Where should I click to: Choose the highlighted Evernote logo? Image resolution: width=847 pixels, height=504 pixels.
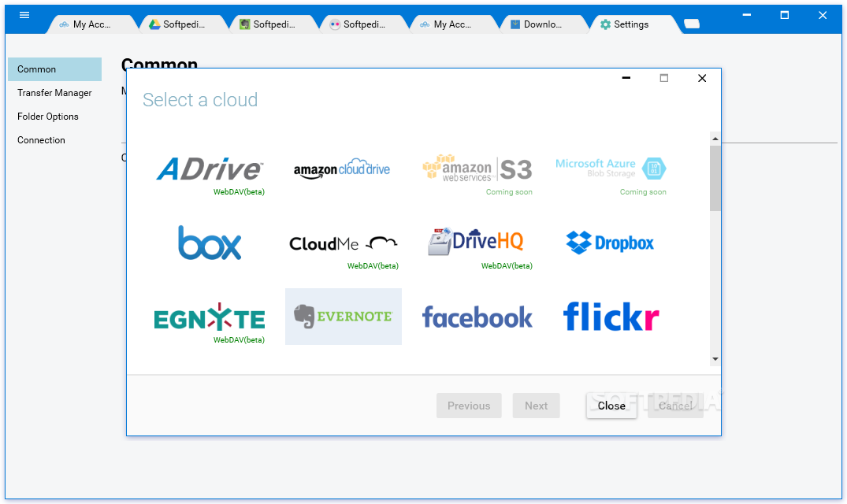(x=344, y=317)
